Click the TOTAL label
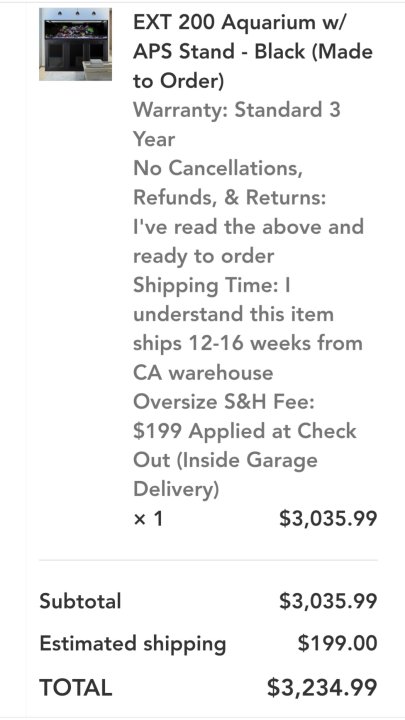The width and height of the screenshot is (405, 720). (76, 687)
